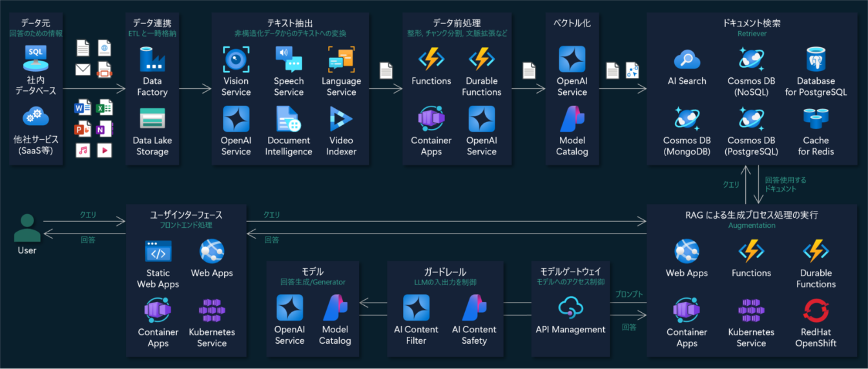Select Container Apps icon in RAG panel
Image resolution: width=868 pixels, height=369 pixels.
point(687,311)
